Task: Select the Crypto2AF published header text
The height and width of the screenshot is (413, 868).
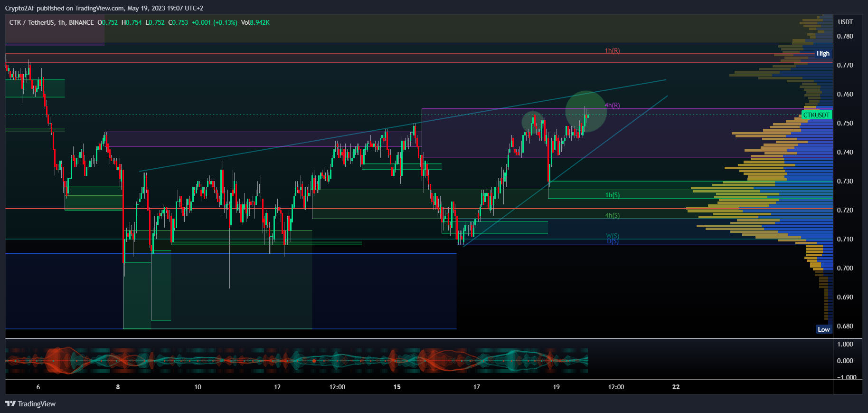Action: pyautogui.click(x=104, y=8)
